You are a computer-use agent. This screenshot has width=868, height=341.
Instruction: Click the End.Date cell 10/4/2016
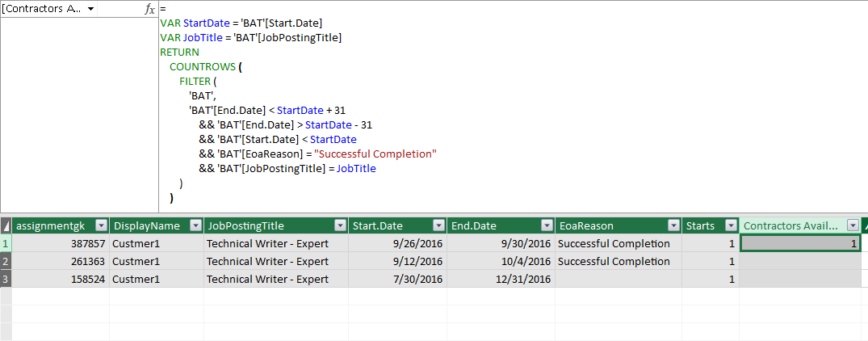coord(501,261)
